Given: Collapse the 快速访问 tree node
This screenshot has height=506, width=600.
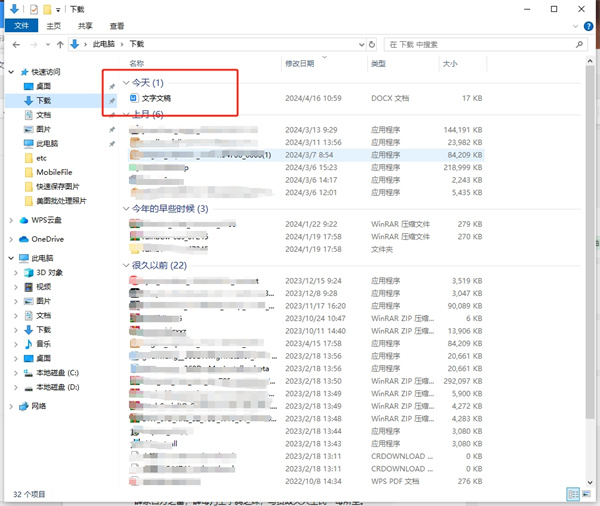Looking at the screenshot, I should (11, 72).
